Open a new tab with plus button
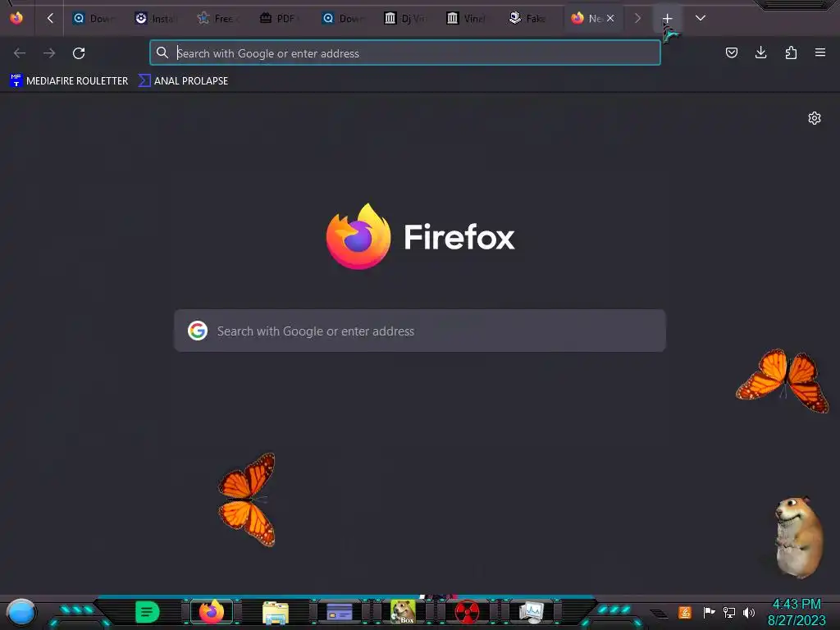The width and height of the screenshot is (840, 630). 667,19
